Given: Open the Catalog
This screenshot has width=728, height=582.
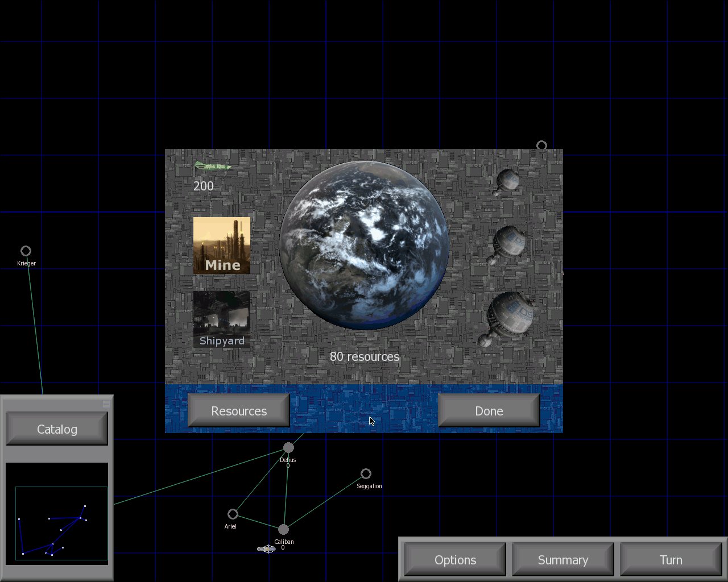Looking at the screenshot, I should 57,429.
